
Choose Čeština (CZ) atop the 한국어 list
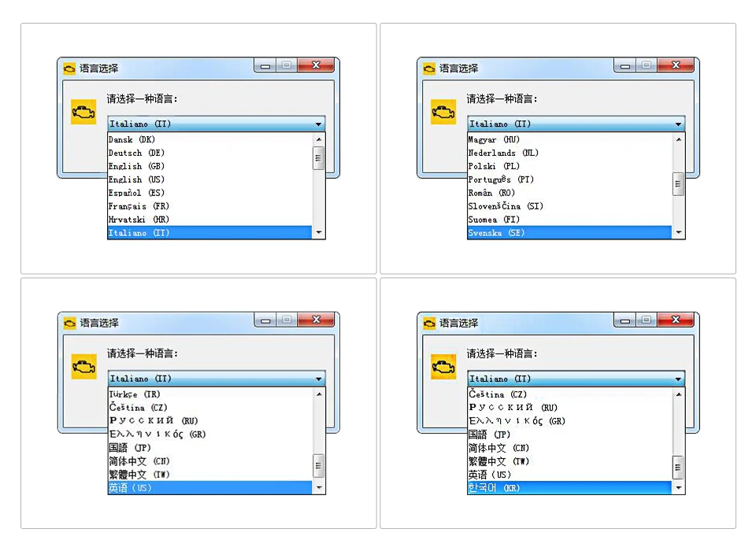[x=570, y=394]
